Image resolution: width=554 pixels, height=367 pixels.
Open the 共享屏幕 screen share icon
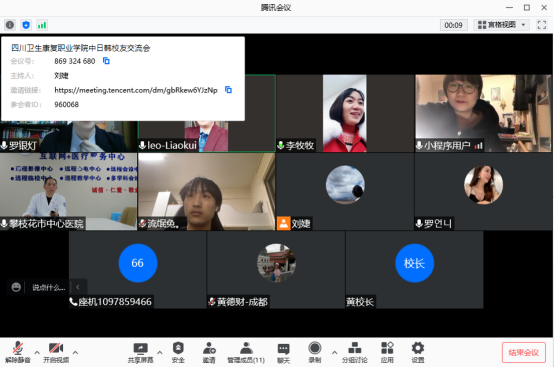(140, 352)
